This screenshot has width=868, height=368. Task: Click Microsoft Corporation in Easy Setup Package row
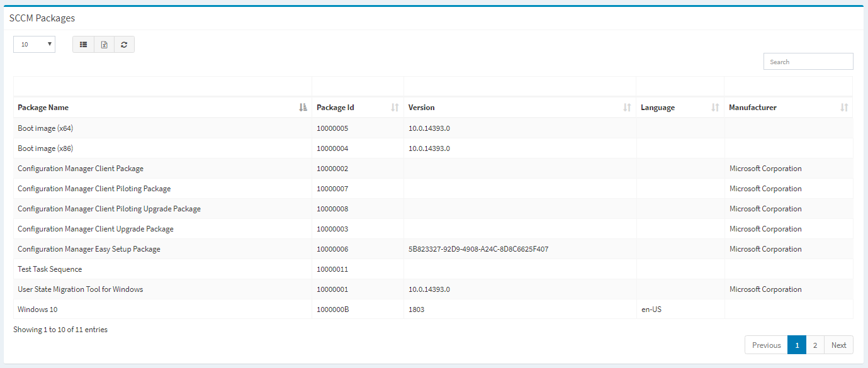tap(765, 249)
